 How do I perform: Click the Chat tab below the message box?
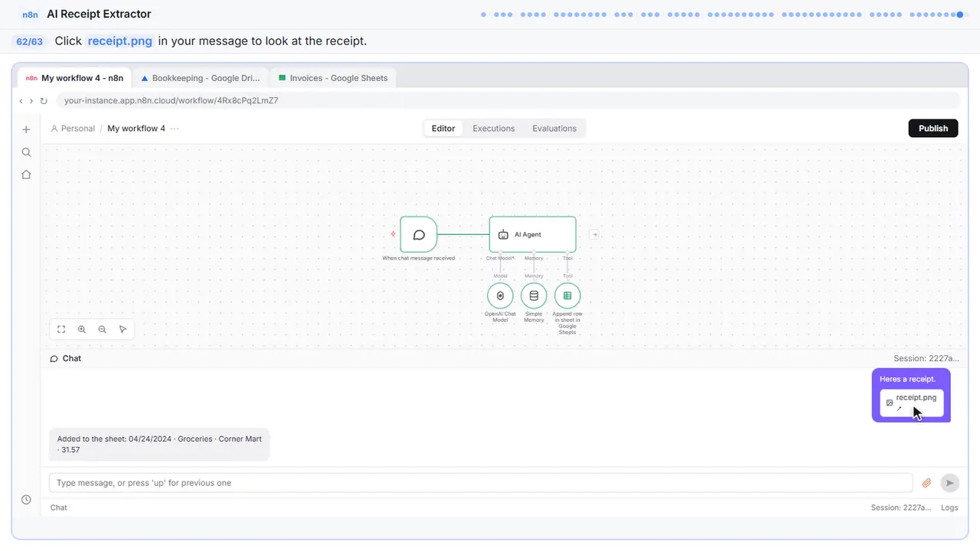58,507
